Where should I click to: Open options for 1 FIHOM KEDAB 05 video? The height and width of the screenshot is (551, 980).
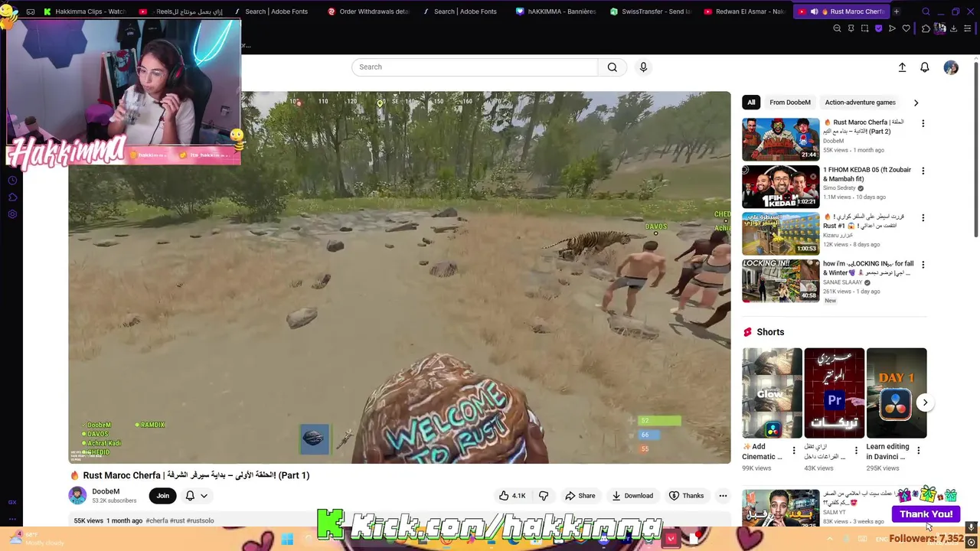click(x=923, y=171)
